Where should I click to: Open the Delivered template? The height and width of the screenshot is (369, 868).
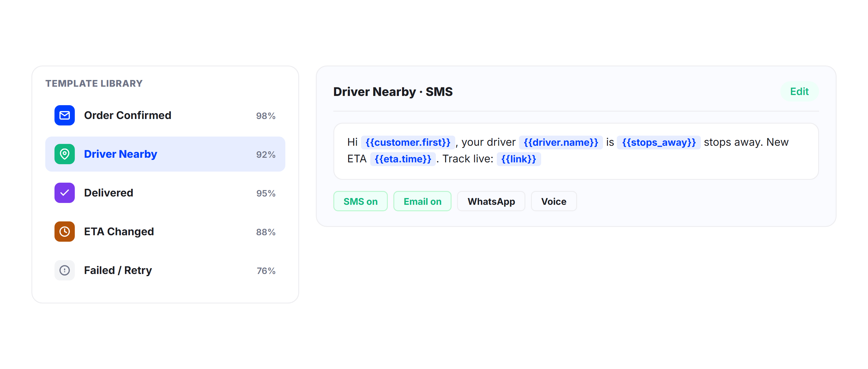(x=165, y=193)
